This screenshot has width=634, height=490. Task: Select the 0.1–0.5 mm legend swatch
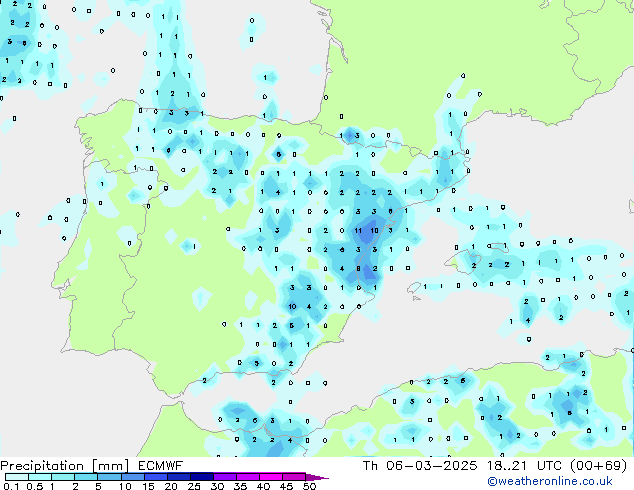point(17,477)
